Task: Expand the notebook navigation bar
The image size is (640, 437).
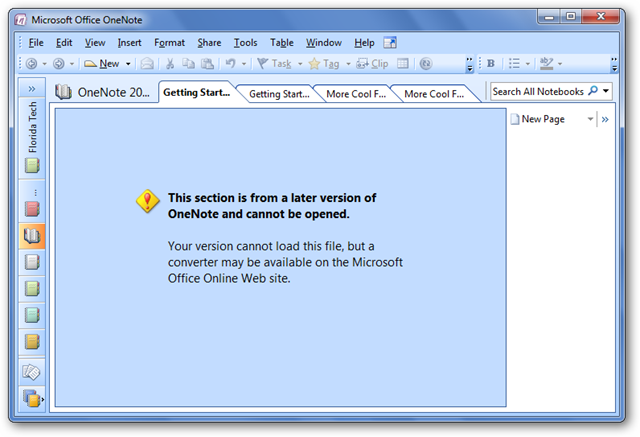Action: 32,89
